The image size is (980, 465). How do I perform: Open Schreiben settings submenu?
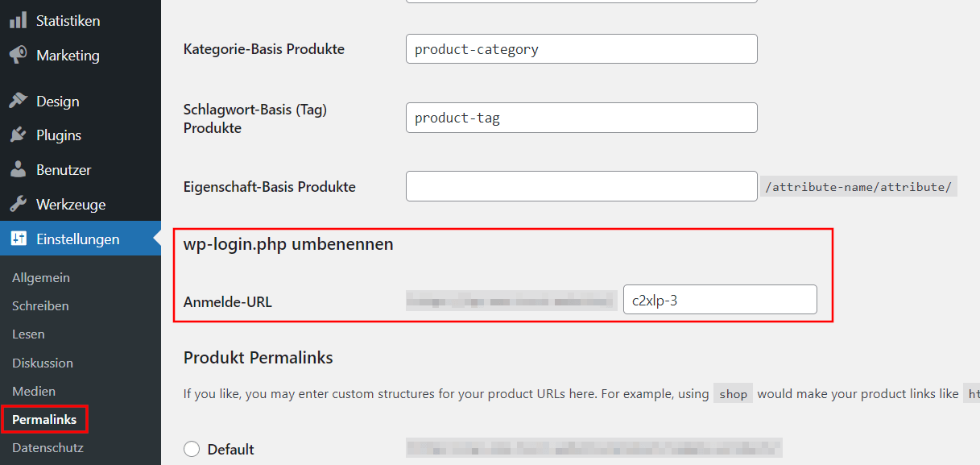(x=40, y=305)
